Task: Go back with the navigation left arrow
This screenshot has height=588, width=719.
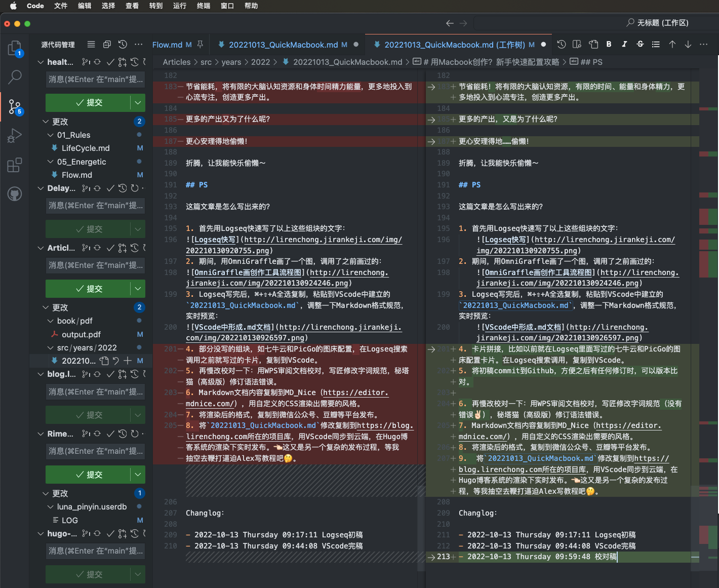Action: click(450, 23)
